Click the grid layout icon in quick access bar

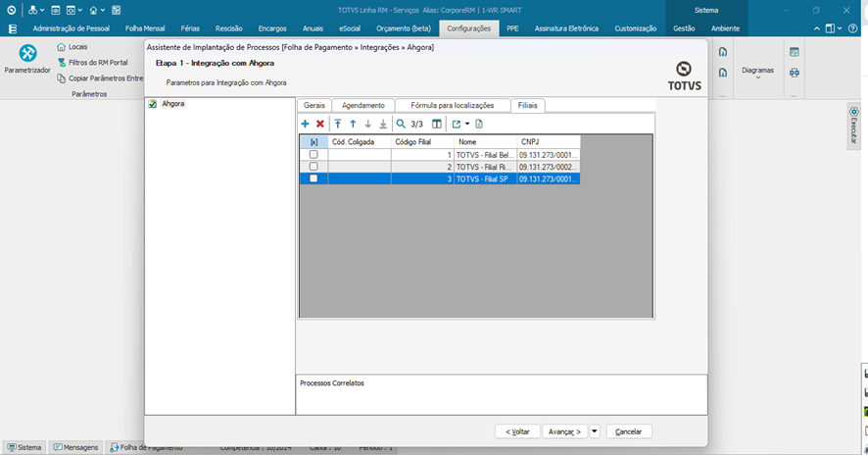tap(117, 10)
